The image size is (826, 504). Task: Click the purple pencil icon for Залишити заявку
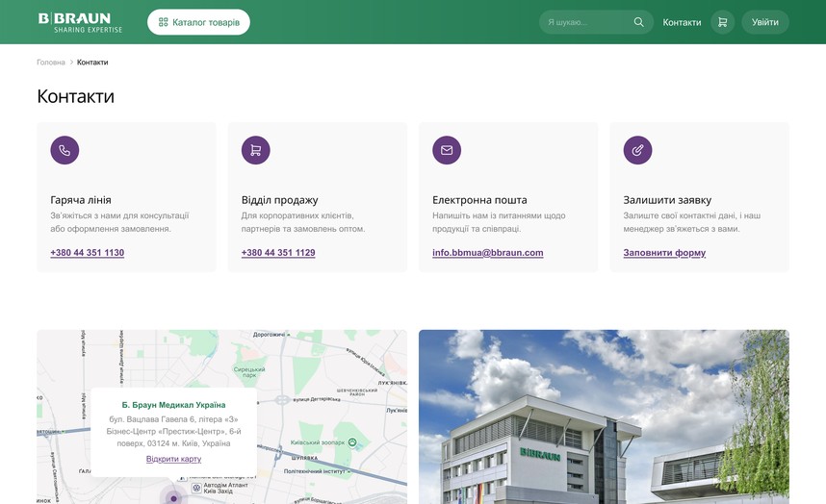pyautogui.click(x=637, y=150)
